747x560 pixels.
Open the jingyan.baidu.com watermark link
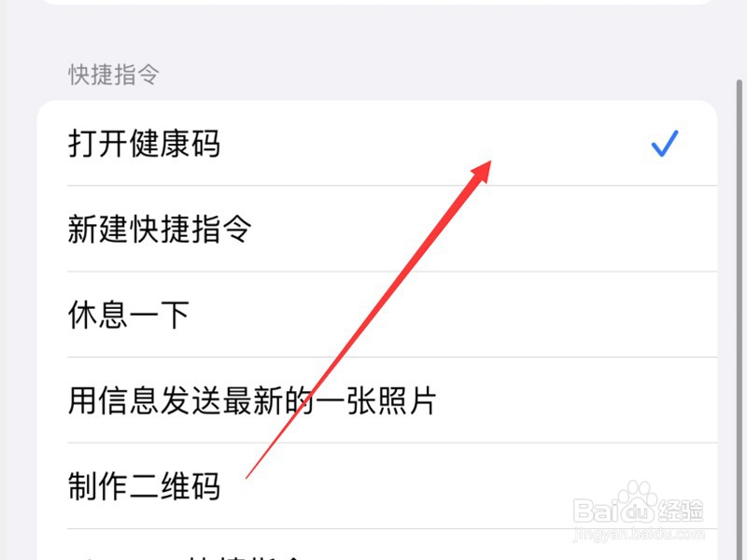tap(639, 535)
